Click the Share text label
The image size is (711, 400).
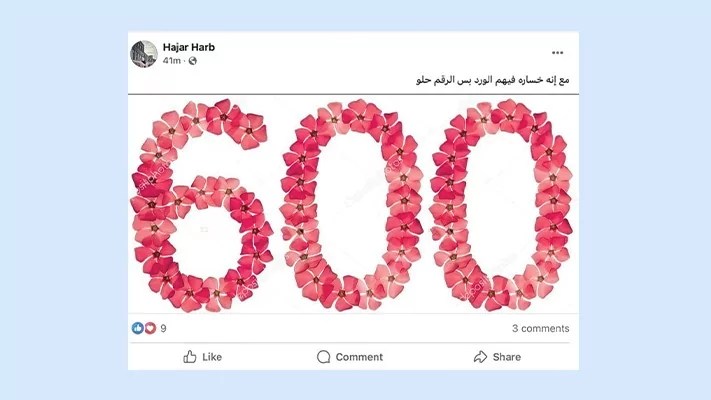506,357
